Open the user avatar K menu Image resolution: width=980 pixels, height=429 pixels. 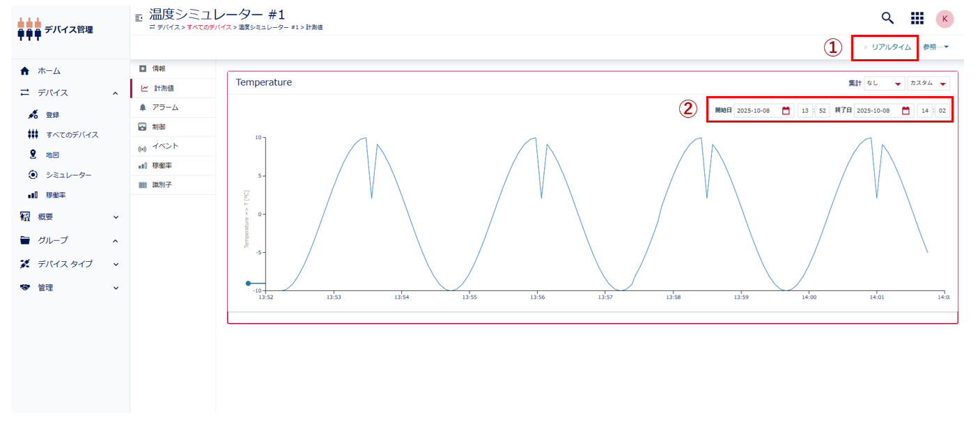[x=944, y=19]
